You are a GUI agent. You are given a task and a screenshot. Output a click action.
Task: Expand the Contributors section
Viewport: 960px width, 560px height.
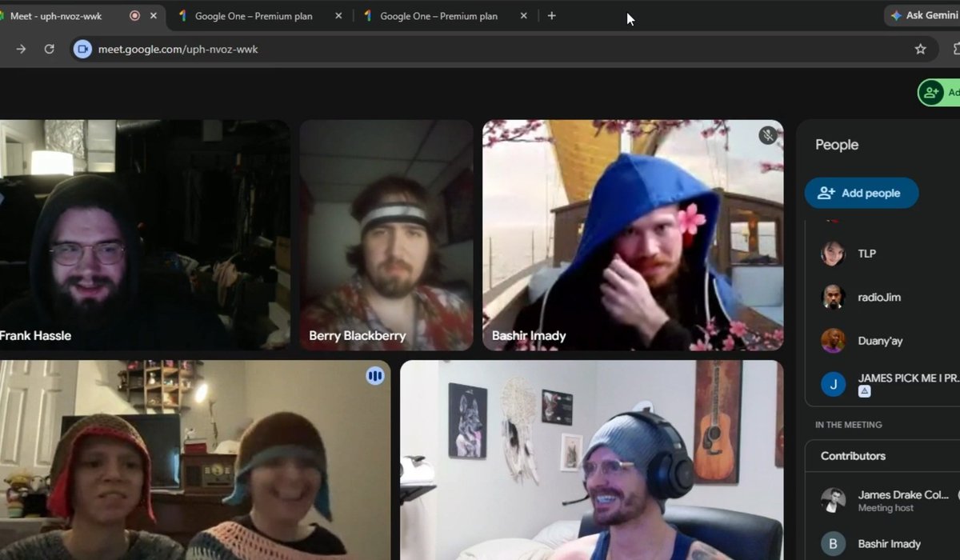point(882,456)
